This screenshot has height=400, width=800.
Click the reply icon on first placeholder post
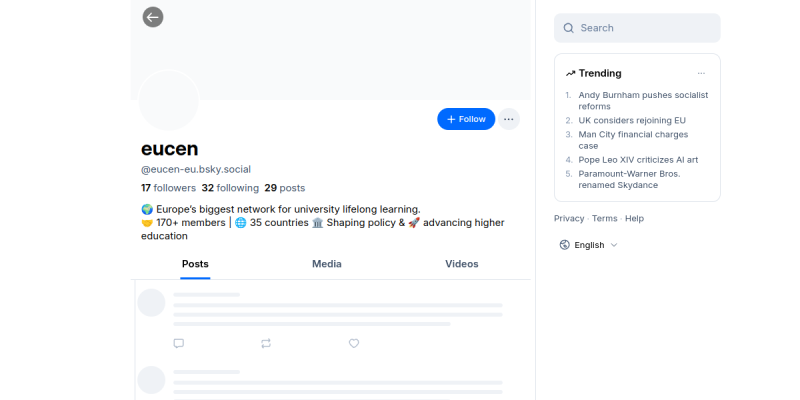pyautogui.click(x=179, y=343)
